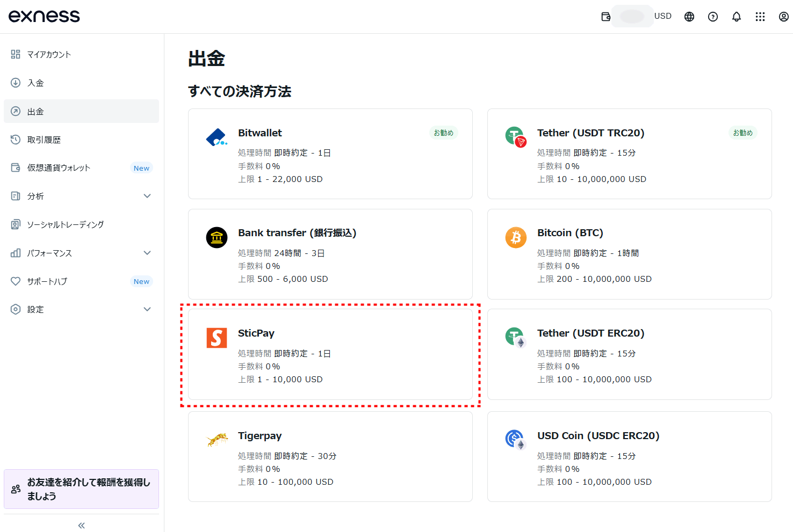Choose SticPay withdrawal method
This screenshot has height=532, width=793.
point(330,354)
